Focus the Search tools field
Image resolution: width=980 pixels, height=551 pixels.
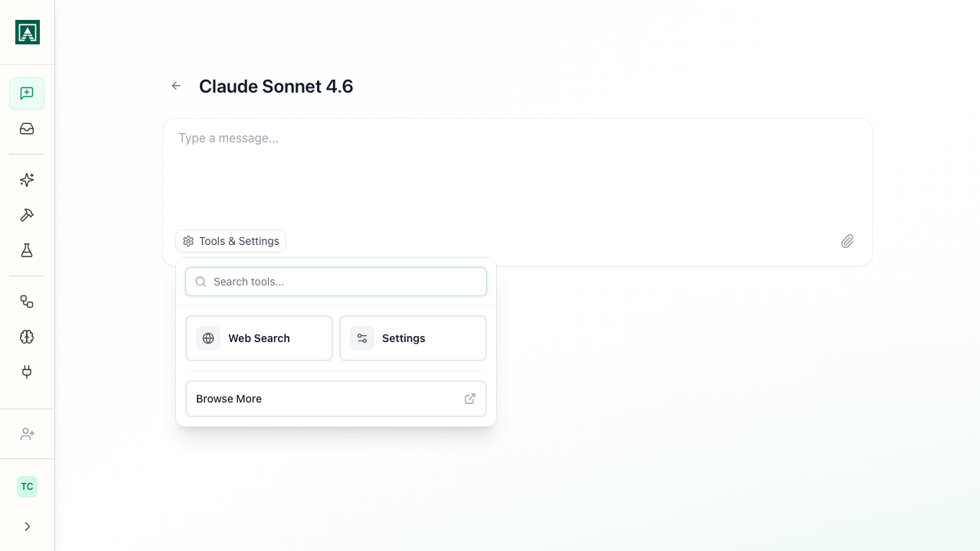[x=336, y=282]
